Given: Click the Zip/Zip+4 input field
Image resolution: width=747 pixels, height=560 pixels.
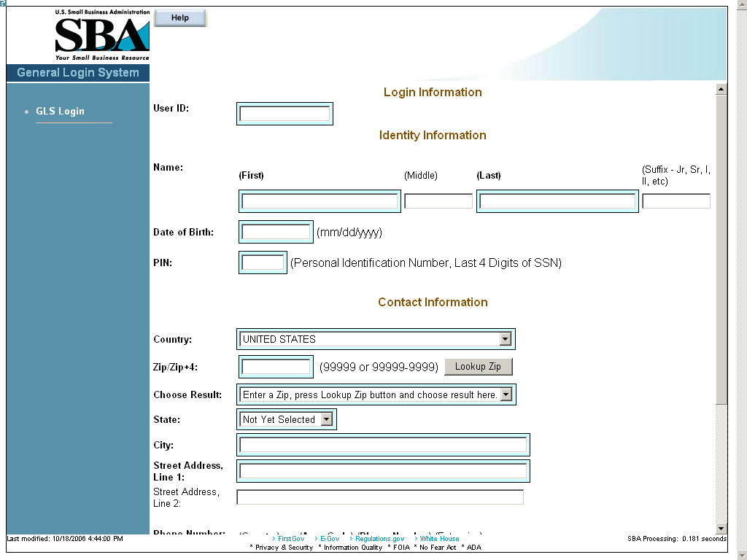Looking at the screenshot, I should tap(276, 367).
